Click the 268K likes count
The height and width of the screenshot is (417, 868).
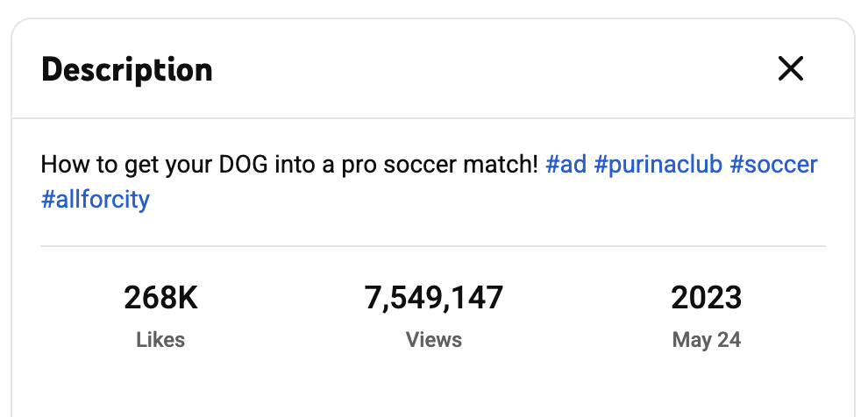pos(160,299)
